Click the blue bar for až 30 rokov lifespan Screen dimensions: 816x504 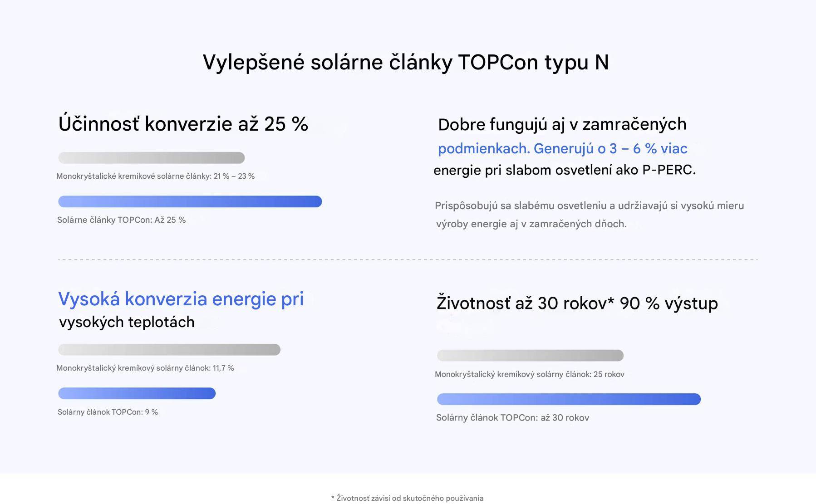(569, 399)
